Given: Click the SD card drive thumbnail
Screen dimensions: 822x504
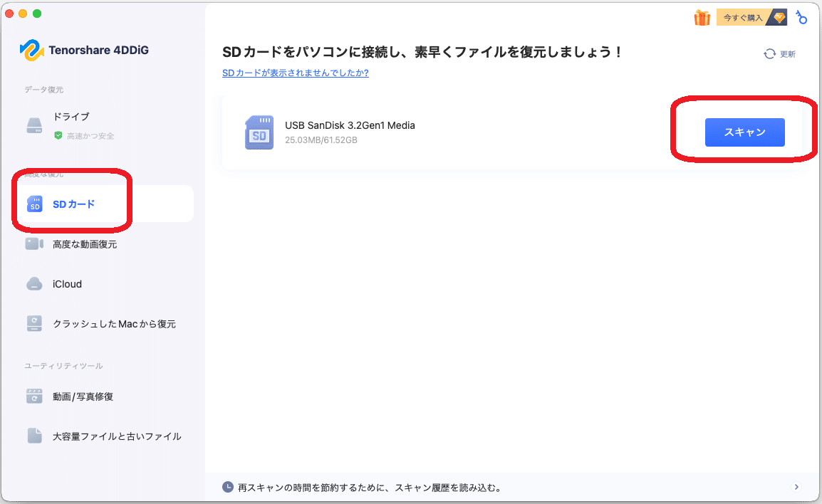Looking at the screenshot, I should click(259, 132).
